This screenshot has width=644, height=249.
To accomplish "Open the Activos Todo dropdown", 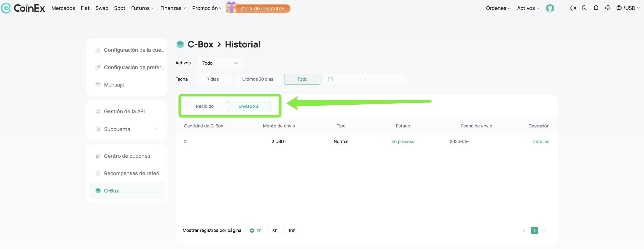I will pyautogui.click(x=220, y=63).
